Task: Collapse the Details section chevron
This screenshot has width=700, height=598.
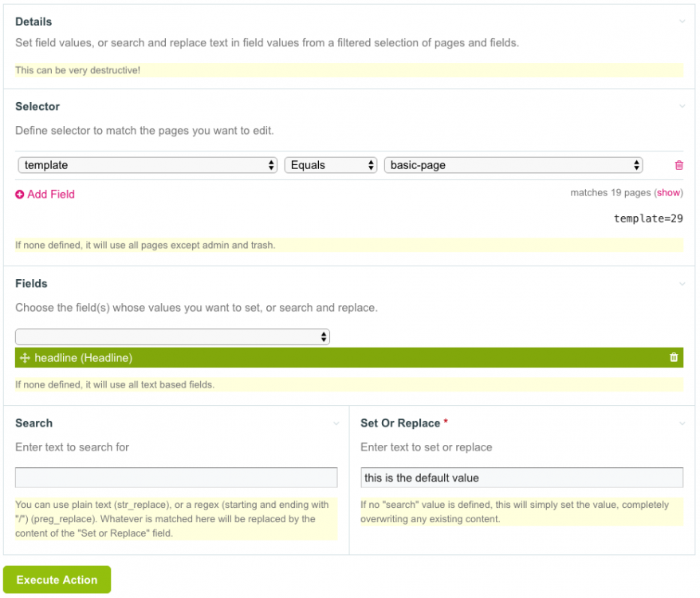Action: pos(682,22)
